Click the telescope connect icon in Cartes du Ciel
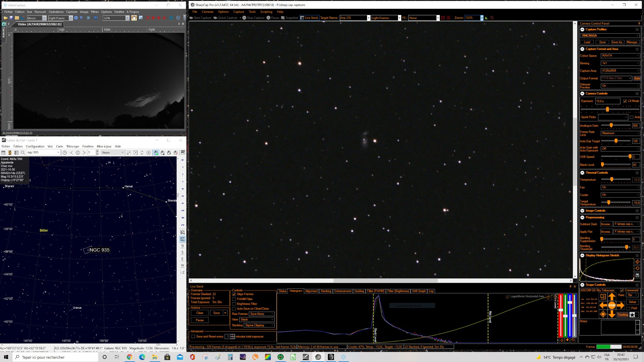Viewport: 644px width, 362px height. tap(156, 153)
